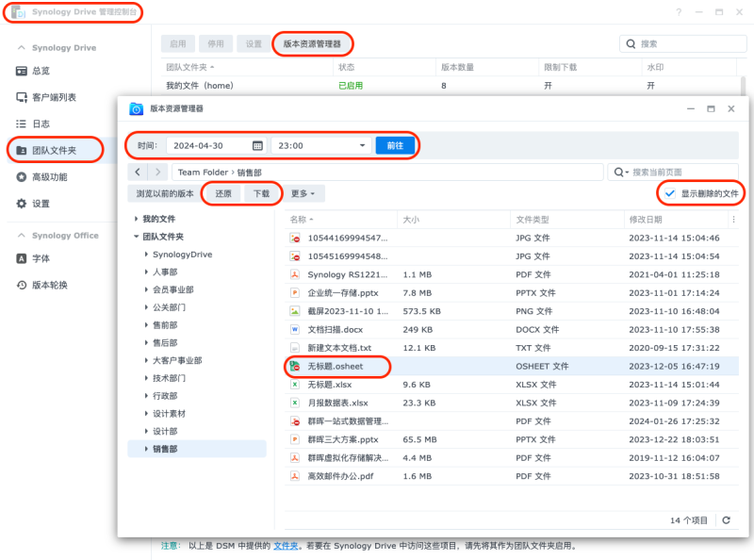Screen dimensions: 754x560
Task: Click the text file icon of 新建文本文档.txt
Action: 295,347
